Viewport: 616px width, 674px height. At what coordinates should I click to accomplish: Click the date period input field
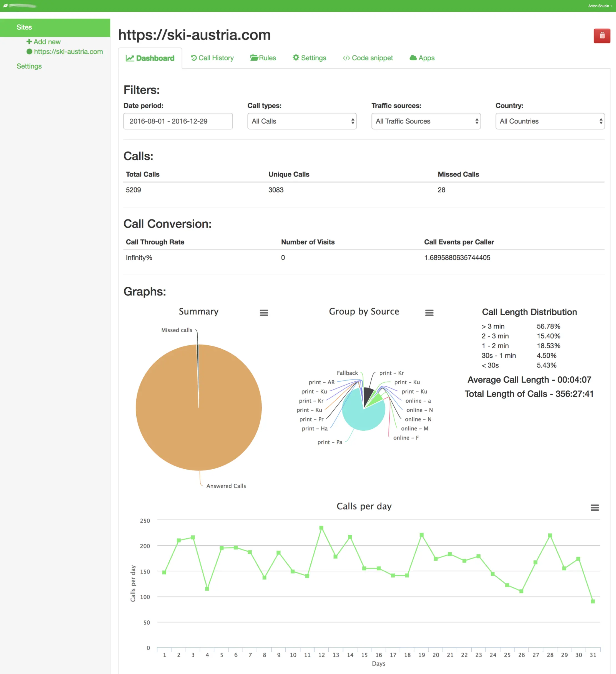(178, 121)
